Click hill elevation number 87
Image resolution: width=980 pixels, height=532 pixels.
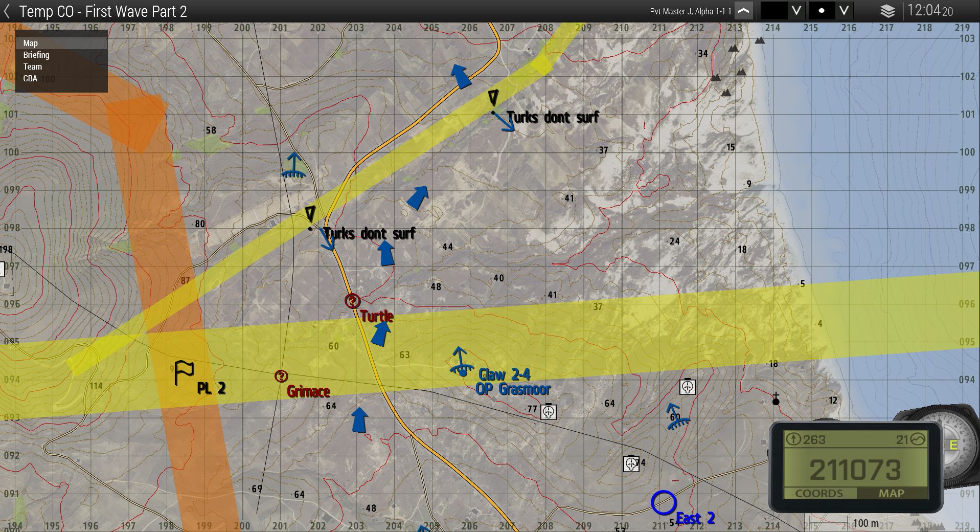coord(185,280)
